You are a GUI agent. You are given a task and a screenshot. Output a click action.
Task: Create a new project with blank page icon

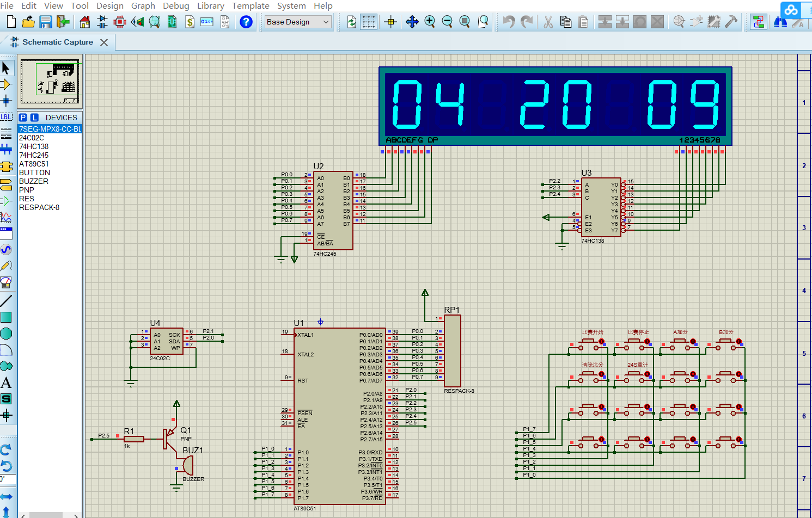(x=11, y=22)
